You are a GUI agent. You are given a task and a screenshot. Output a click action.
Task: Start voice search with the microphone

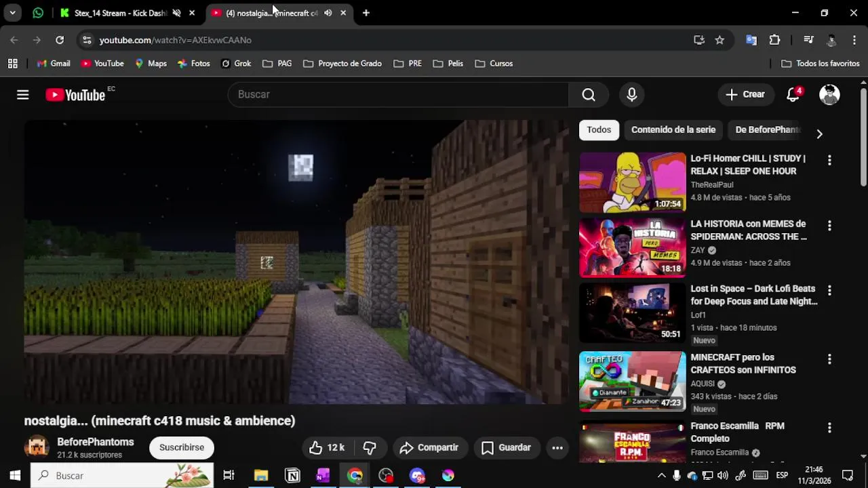coord(631,95)
